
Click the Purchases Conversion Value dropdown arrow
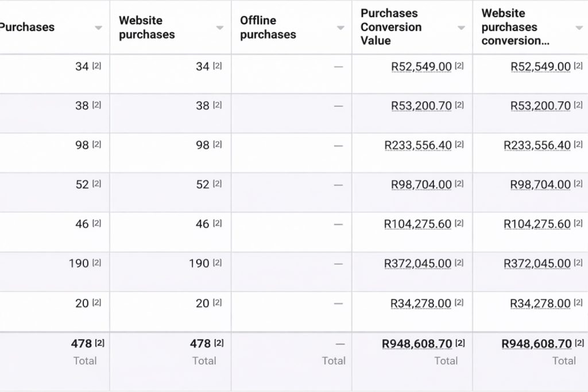461,28
